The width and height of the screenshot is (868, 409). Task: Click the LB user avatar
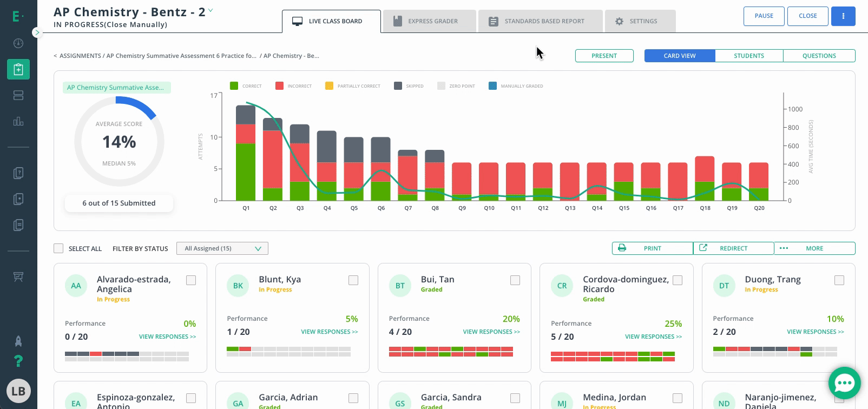(x=18, y=391)
